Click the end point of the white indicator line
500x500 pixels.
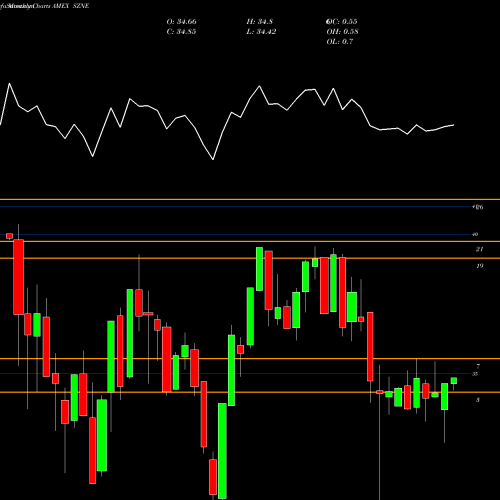click(x=454, y=125)
